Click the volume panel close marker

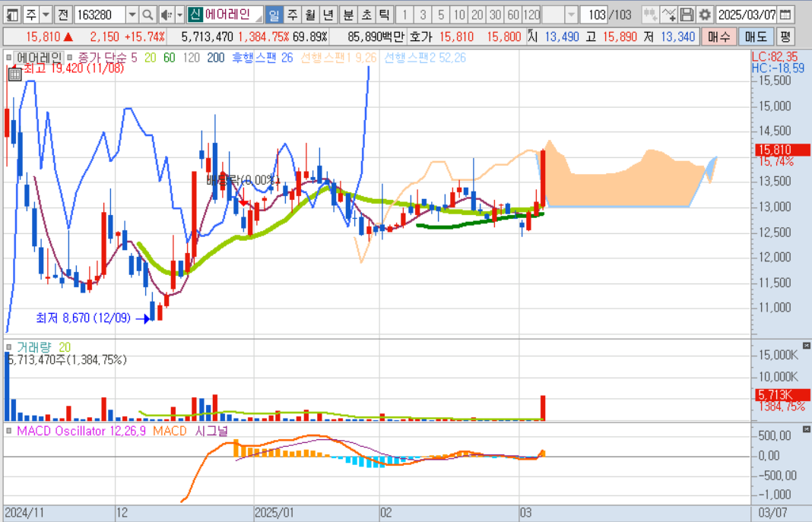point(807,345)
